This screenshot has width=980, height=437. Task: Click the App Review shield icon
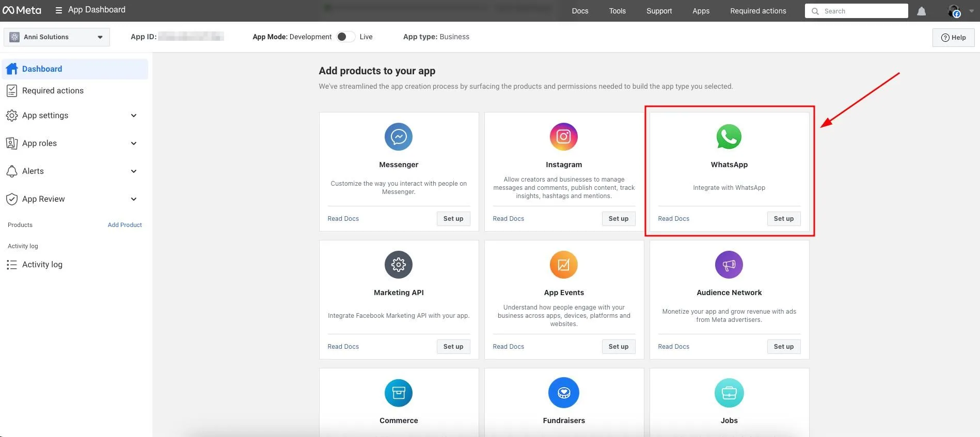pos(12,199)
